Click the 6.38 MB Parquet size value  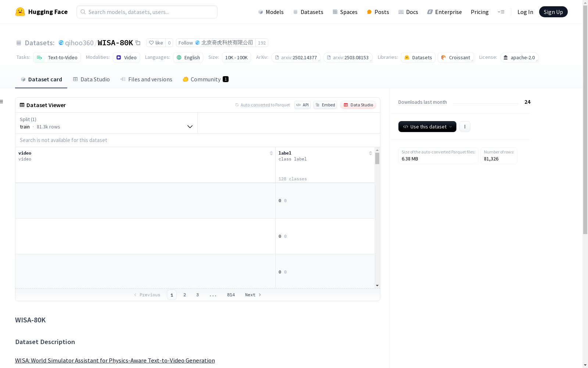(x=410, y=159)
